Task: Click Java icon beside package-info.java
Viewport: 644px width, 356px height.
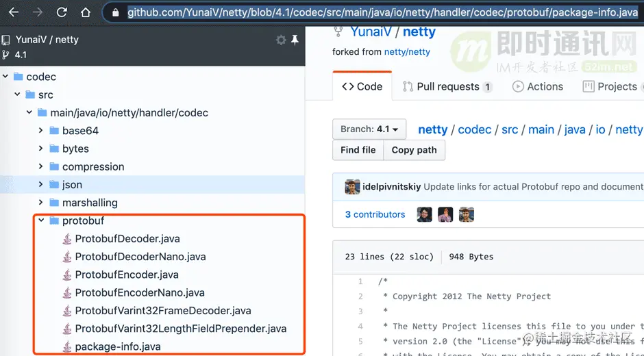Action: (x=67, y=346)
